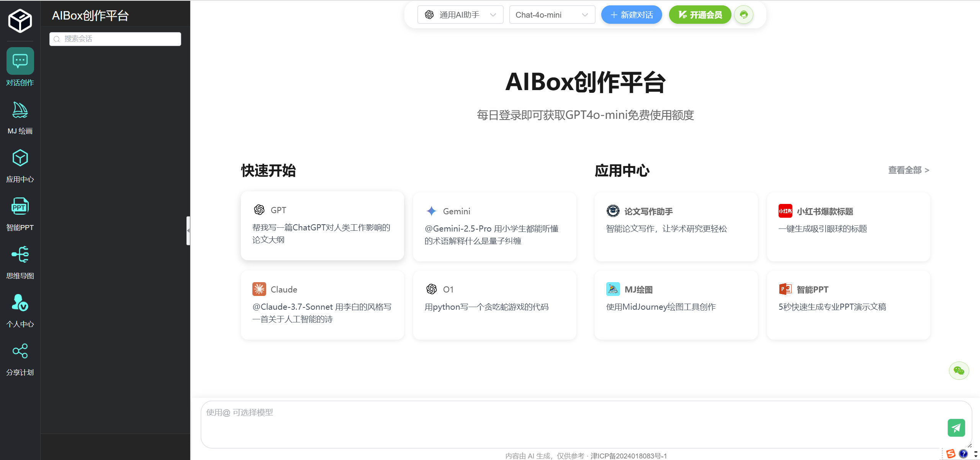Click the green send message button
The width and height of the screenshot is (980, 460).
956,428
